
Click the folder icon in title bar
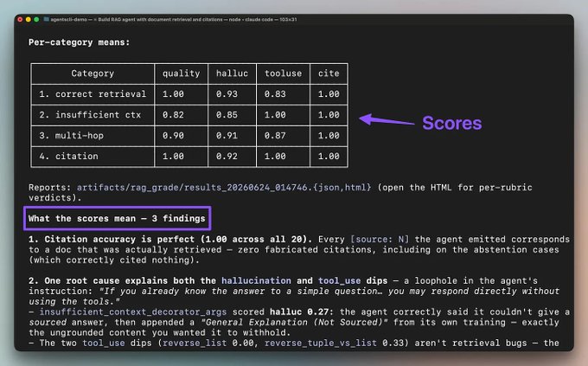point(47,19)
